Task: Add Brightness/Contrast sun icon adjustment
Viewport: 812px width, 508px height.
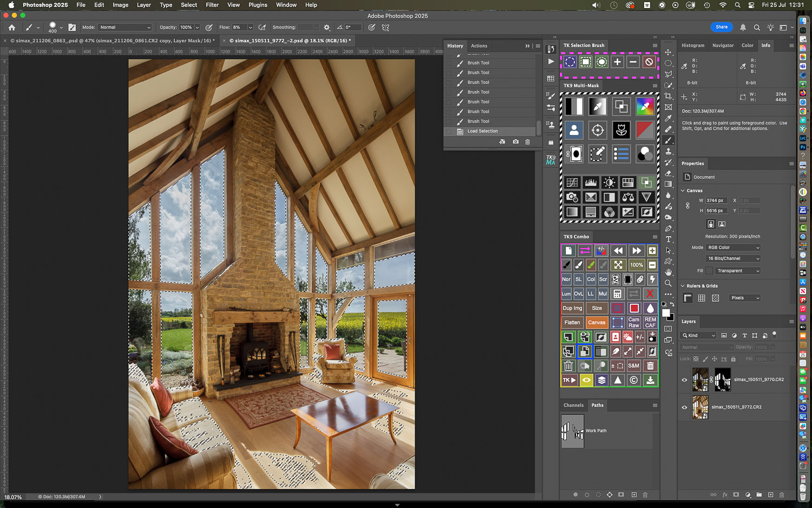Action: pos(610,183)
